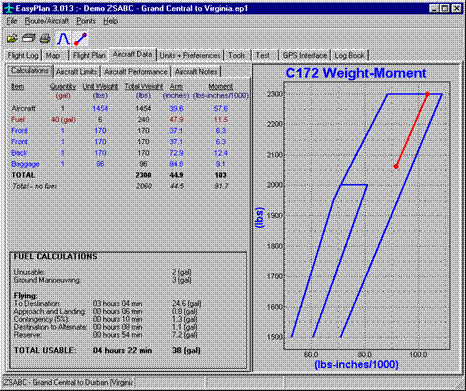Screen dimensions: 466x391
Task: Click the open file folder icon
Action: (12, 39)
